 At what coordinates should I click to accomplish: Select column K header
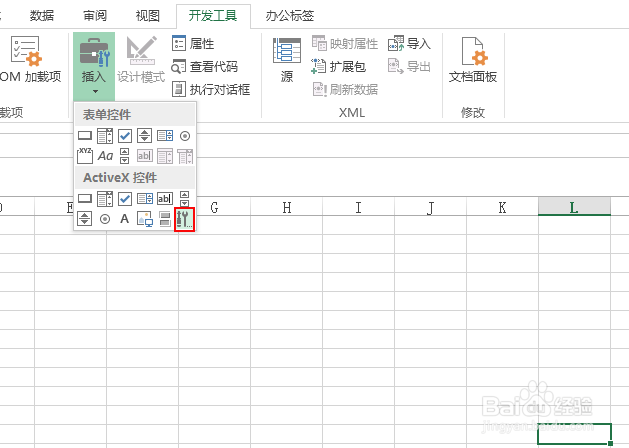[502, 207]
